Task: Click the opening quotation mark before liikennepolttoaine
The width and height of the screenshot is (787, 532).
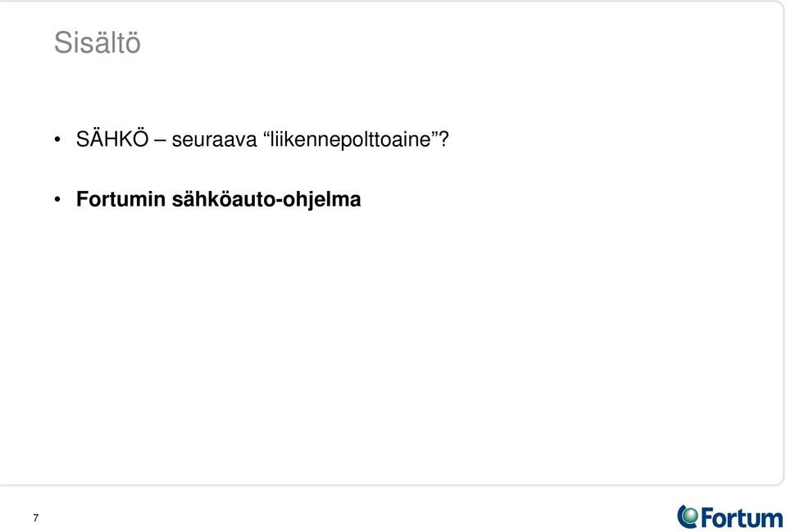Action: [266, 134]
